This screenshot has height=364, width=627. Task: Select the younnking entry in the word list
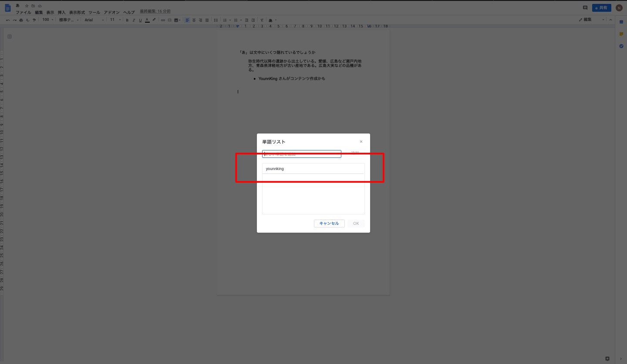click(x=313, y=169)
